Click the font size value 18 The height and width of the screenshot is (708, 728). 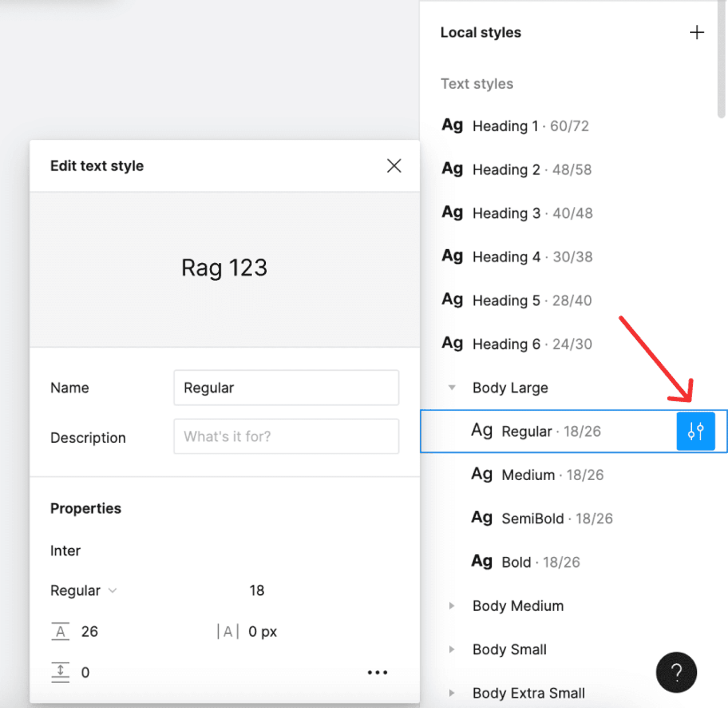pos(257,590)
